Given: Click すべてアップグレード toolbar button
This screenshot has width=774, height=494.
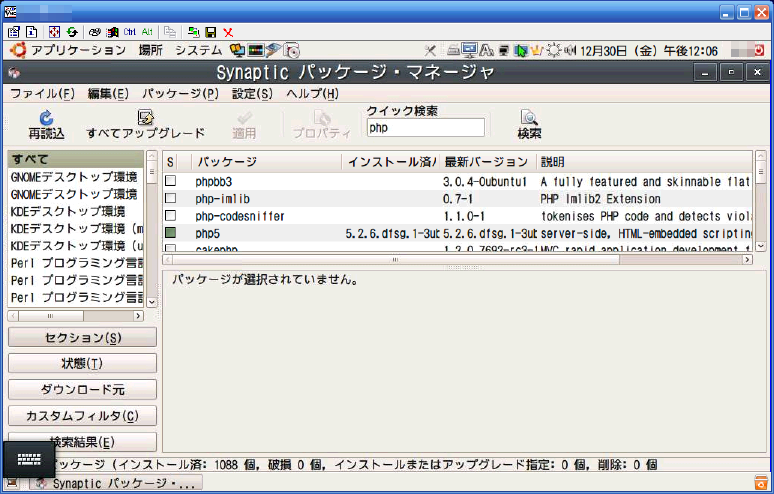Looking at the screenshot, I should coord(146,125).
